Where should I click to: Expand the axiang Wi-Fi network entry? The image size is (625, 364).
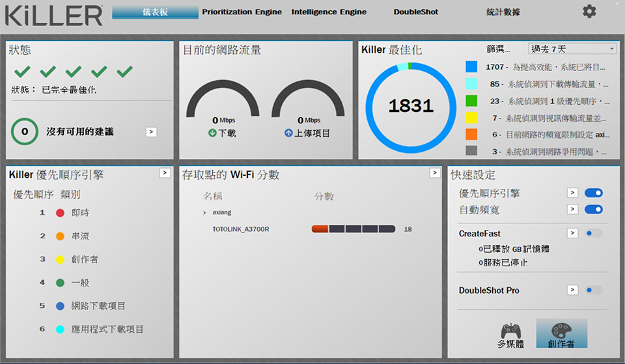(204, 212)
